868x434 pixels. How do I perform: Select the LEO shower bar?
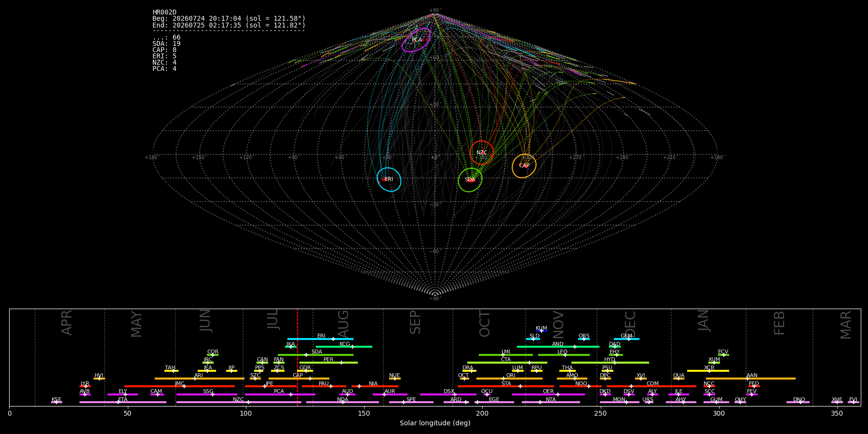point(564,355)
